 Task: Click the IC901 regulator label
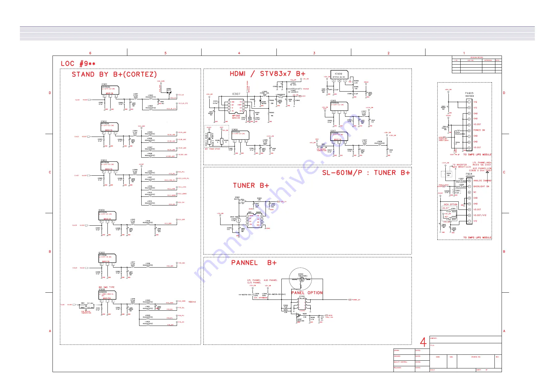click(x=104, y=84)
